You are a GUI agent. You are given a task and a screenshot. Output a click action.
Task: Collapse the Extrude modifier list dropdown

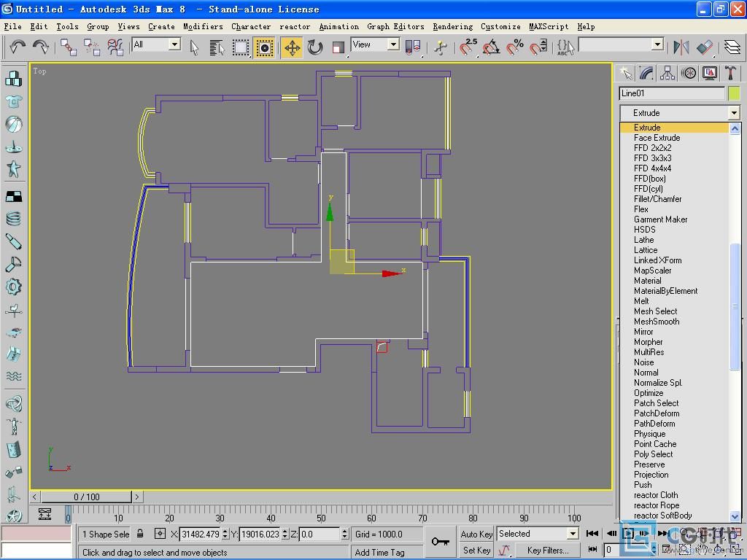click(x=734, y=113)
